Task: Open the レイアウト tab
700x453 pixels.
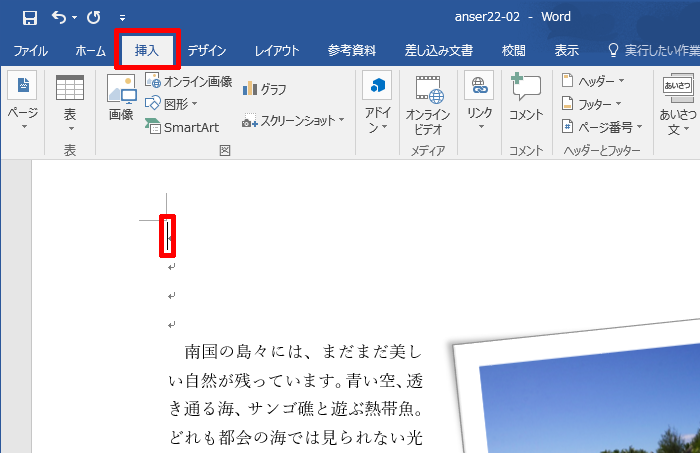Action: (277, 50)
